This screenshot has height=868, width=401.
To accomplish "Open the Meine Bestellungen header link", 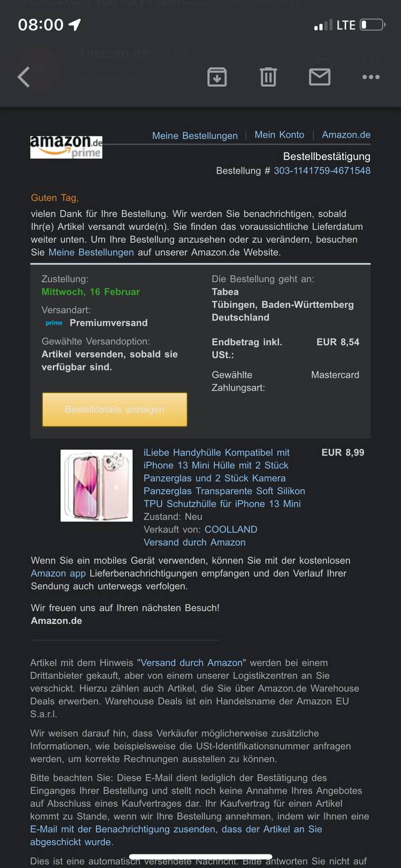I will (x=195, y=135).
